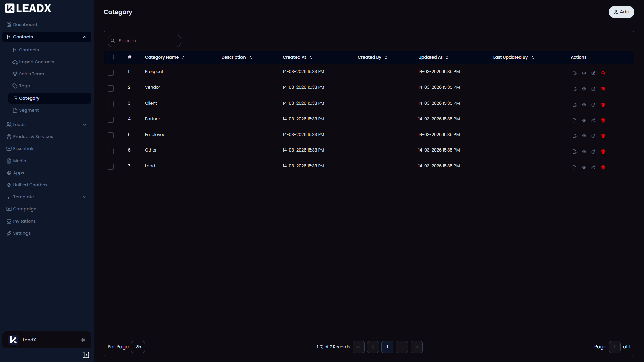Tick the checkbox on the Employee row
644x362 pixels.
[111, 135]
